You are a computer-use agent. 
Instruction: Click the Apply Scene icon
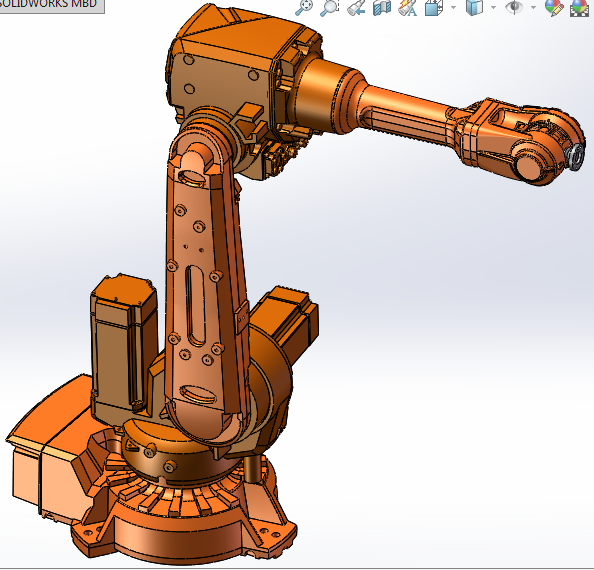(579, 8)
